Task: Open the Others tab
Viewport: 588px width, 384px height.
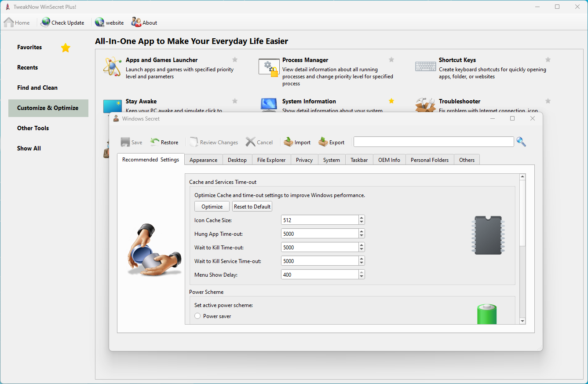Action: coord(467,160)
